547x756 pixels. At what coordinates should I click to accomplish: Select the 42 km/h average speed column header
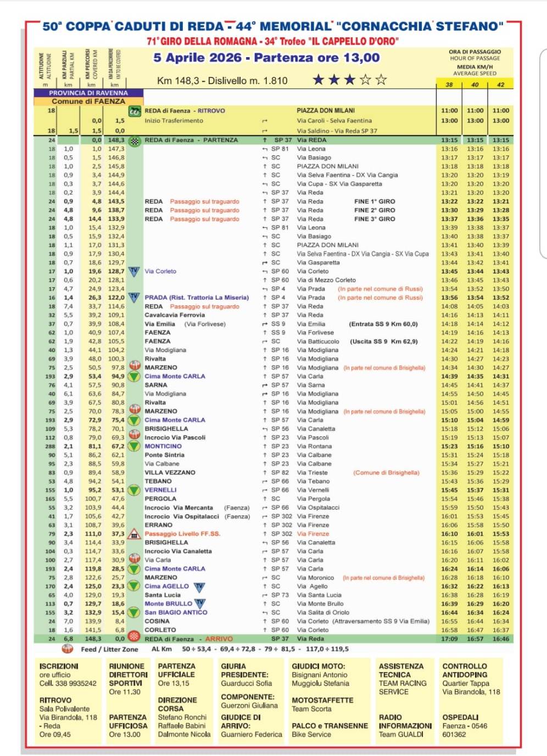[x=500, y=85]
